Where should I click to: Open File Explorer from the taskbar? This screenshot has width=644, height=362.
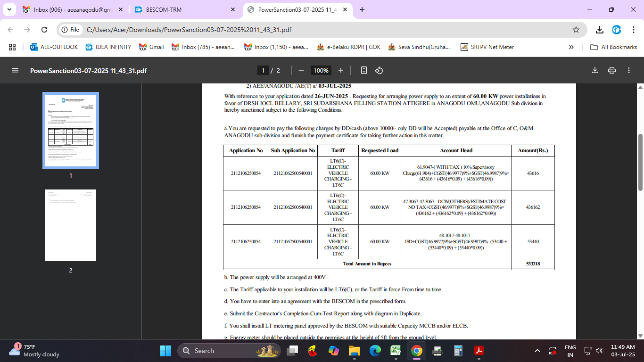(x=354, y=351)
